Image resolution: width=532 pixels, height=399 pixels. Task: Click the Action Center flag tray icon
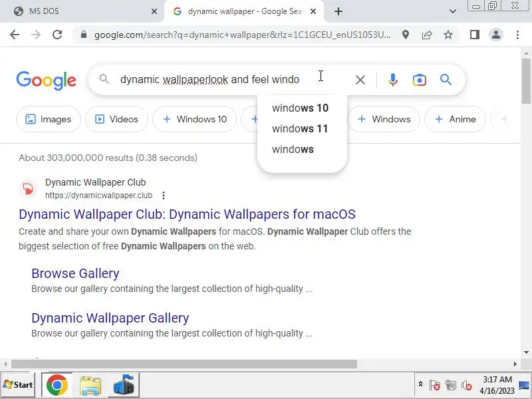pos(435,385)
